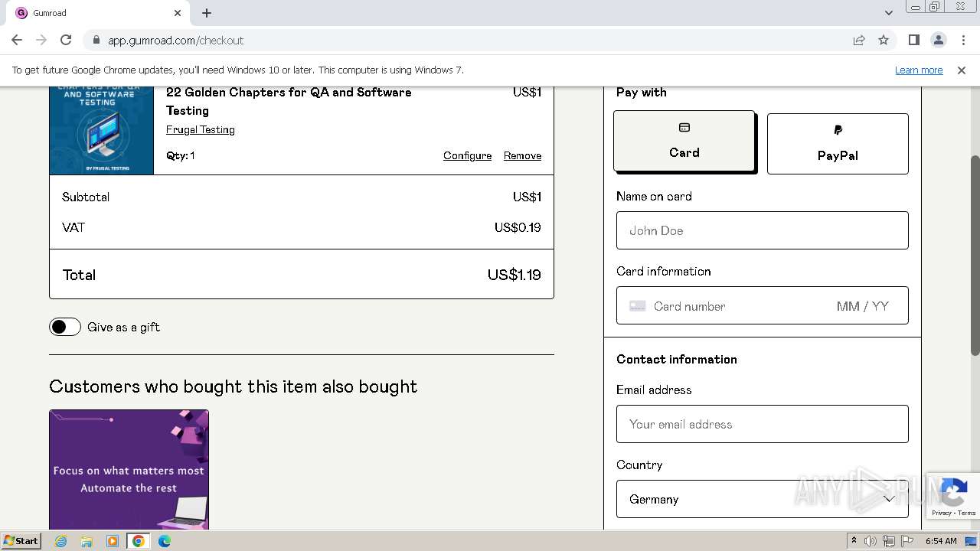Go back to the previous page
980x551 pixels.
click(x=17, y=40)
